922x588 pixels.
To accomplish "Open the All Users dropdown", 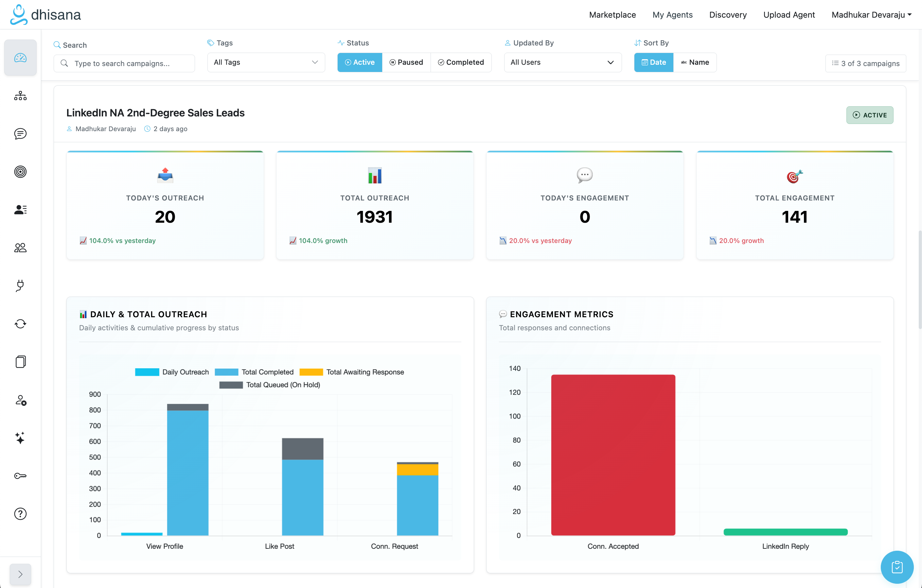I will coord(562,62).
